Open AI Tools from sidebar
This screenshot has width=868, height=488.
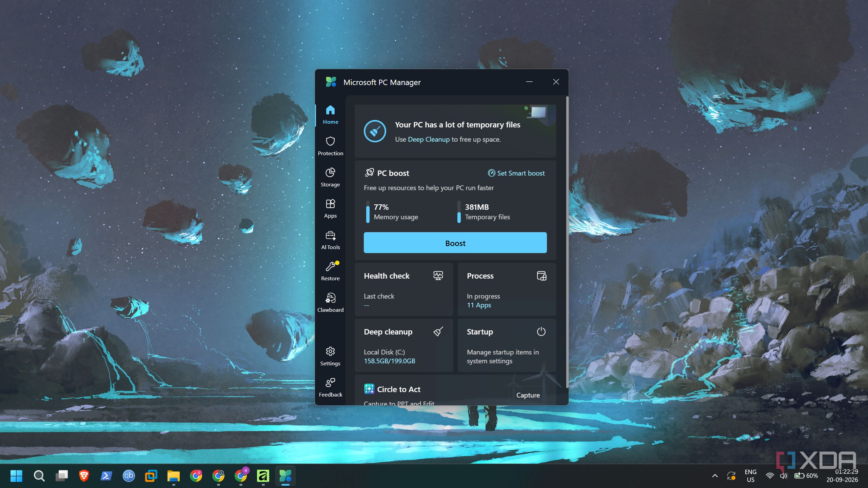pyautogui.click(x=330, y=240)
